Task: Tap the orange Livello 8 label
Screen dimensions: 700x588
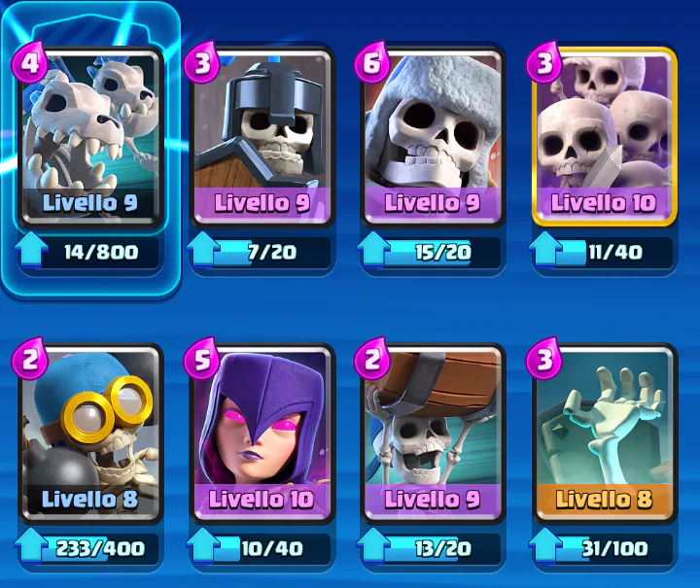Action: click(x=604, y=500)
